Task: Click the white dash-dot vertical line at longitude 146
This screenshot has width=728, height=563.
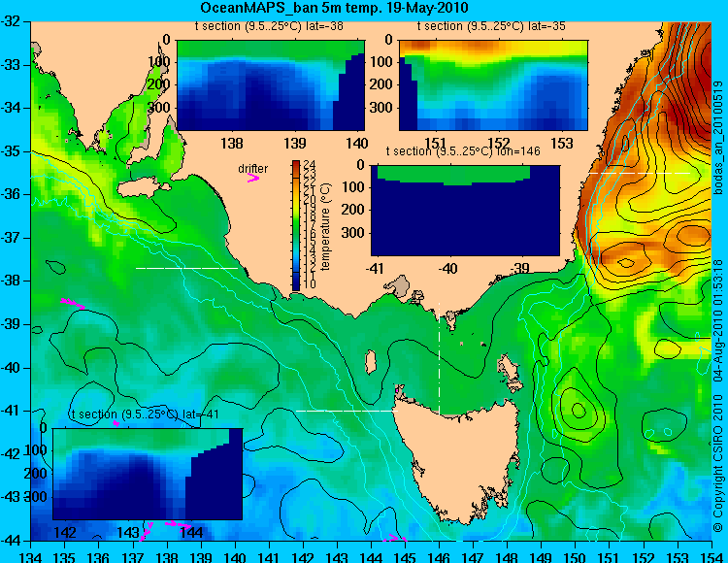Action: click(439, 359)
